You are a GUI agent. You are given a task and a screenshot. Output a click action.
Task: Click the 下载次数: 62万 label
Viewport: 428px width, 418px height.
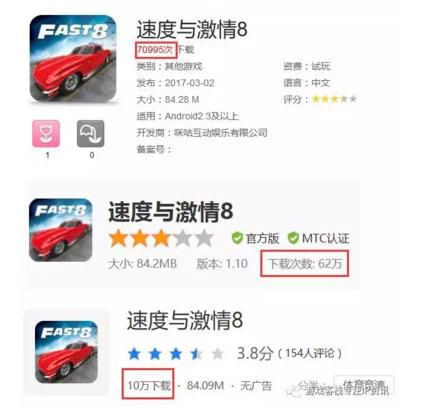[x=305, y=264]
